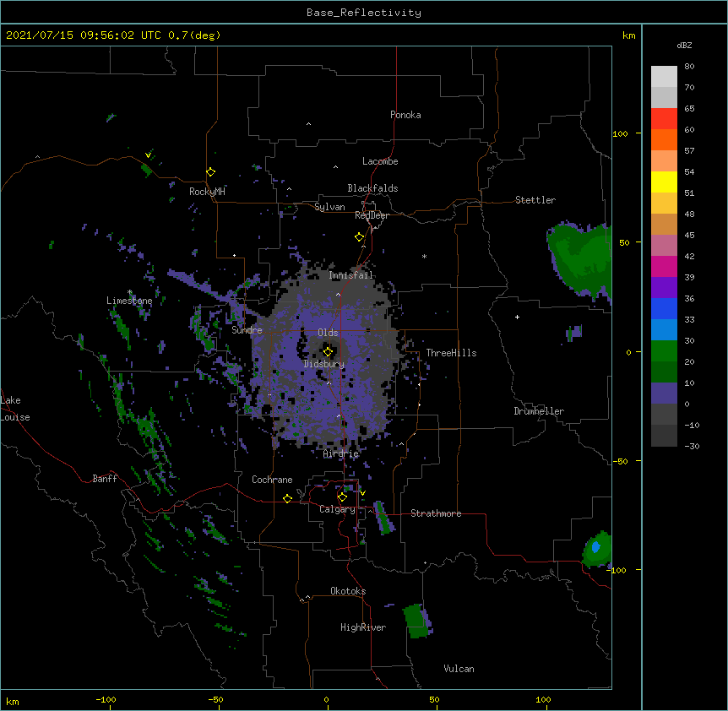Select the yellow diamond marker south of RedDeer
This screenshot has width=728, height=711.
(x=360, y=237)
